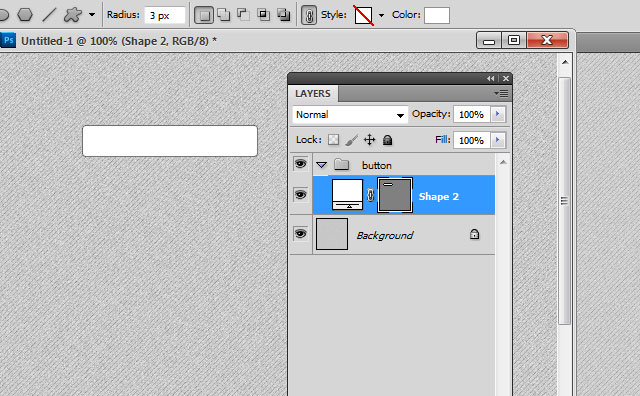Select the Background layer name
The width and height of the screenshot is (640, 396).
click(x=384, y=236)
